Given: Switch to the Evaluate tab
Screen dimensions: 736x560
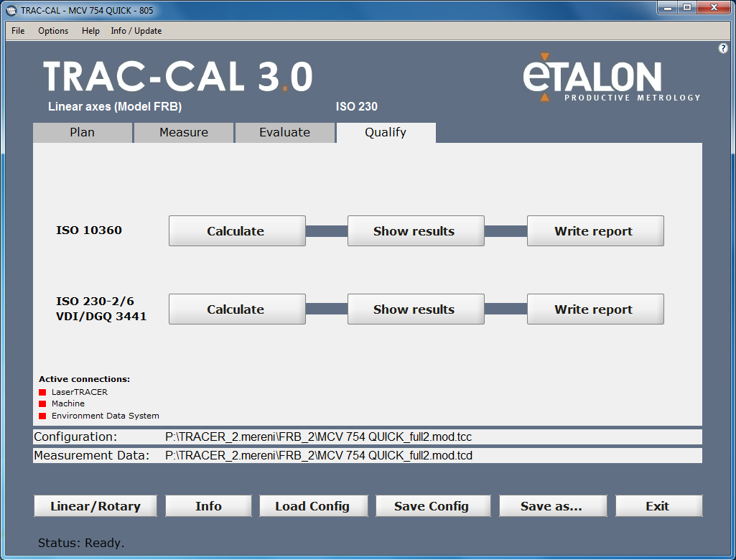Looking at the screenshot, I should point(284,132).
